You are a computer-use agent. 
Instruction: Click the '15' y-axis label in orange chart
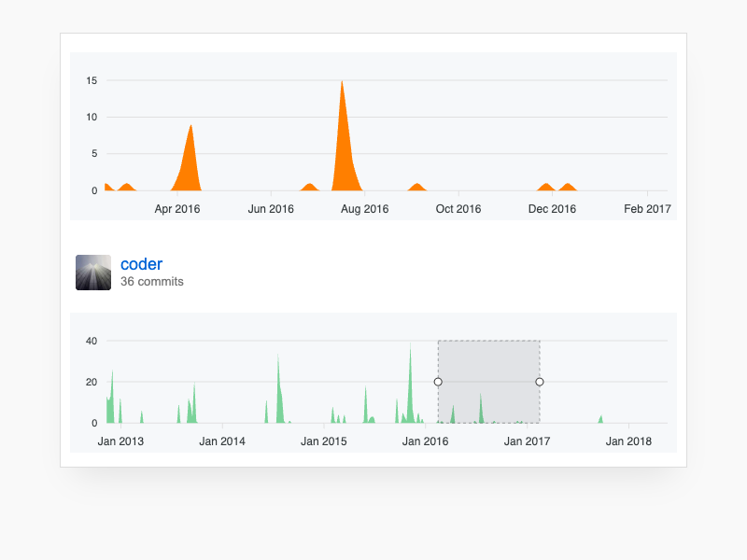(92, 80)
